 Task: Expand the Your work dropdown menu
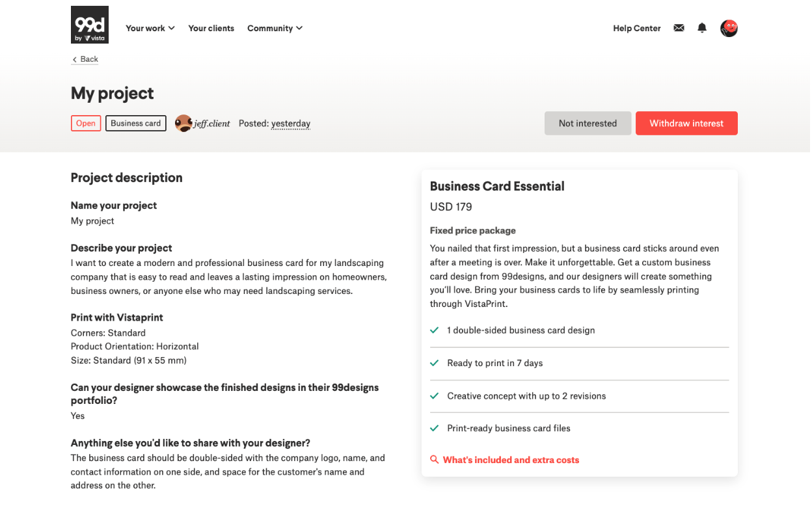[150, 28]
